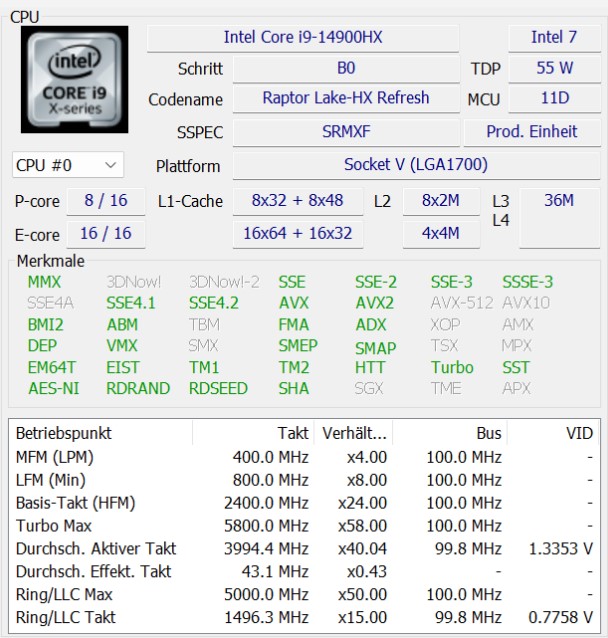Click the ADX feature label
This screenshot has height=638, width=608.
coord(370,325)
